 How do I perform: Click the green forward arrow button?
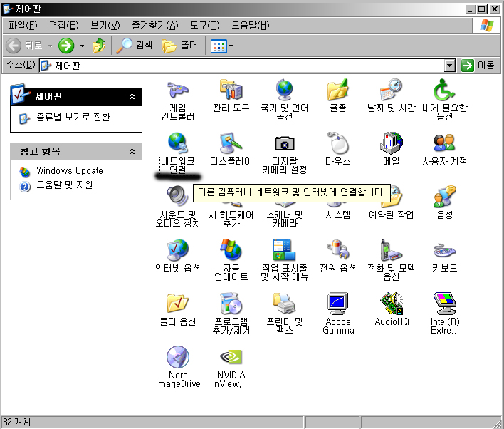pyautogui.click(x=66, y=46)
